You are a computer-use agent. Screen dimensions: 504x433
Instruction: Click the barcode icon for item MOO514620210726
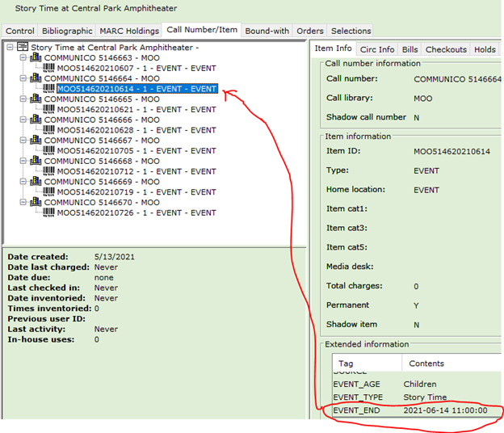(48, 212)
